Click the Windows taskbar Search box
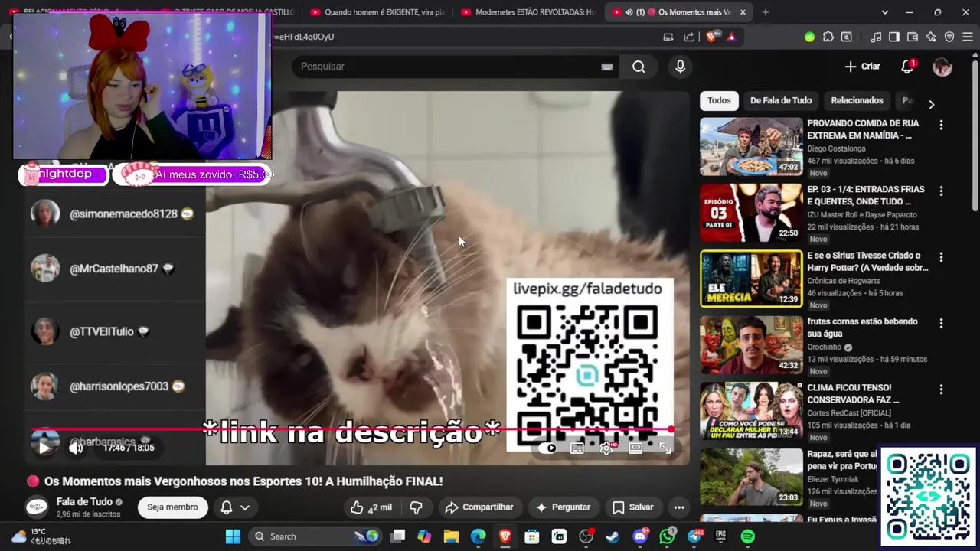980x551 pixels. (315, 536)
